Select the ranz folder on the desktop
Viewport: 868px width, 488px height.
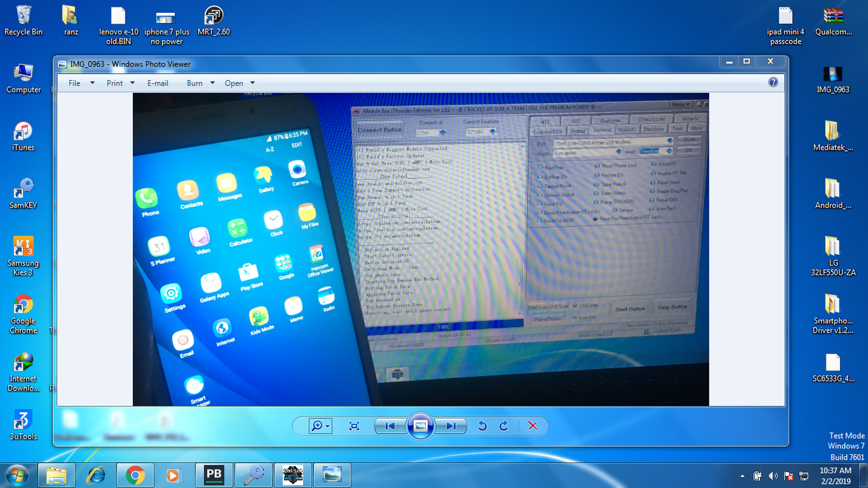coord(71,20)
